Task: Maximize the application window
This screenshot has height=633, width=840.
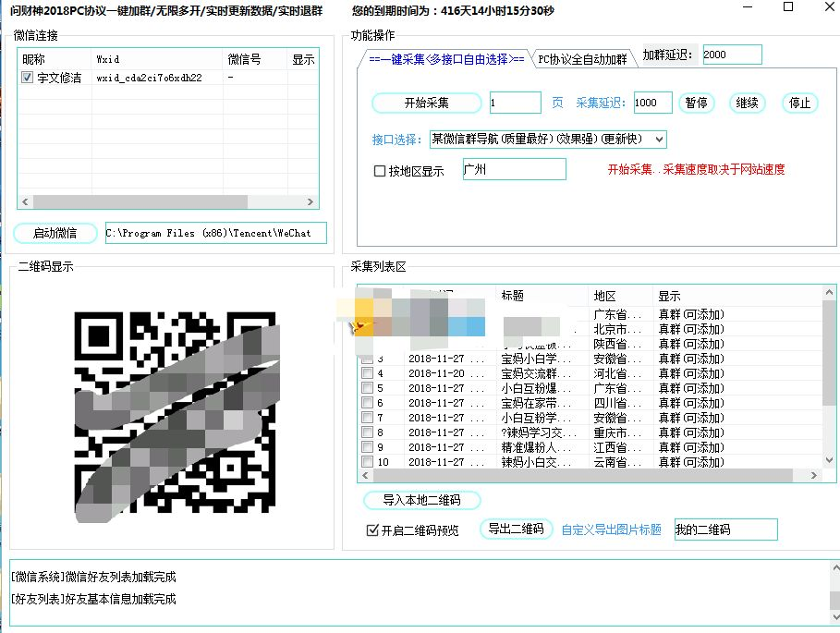Action: click(x=788, y=7)
